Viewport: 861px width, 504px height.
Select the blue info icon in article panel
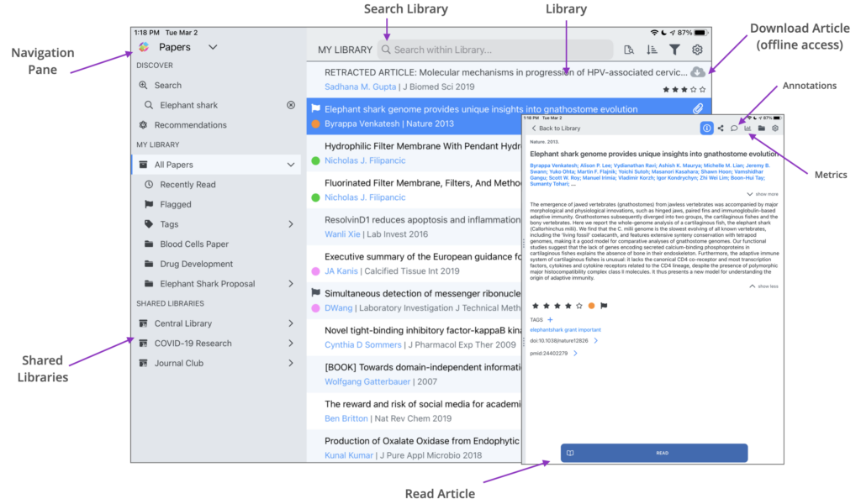pos(707,129)
